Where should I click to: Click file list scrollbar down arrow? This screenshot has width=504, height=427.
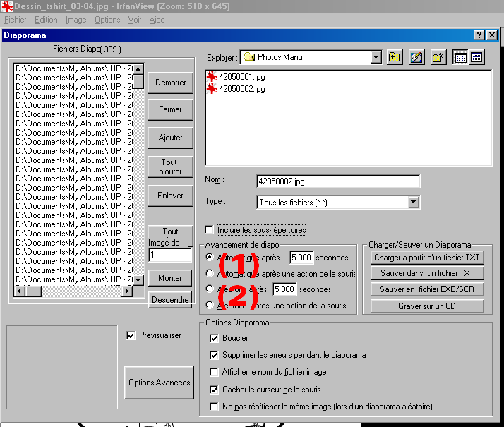[x=138, y=280]
